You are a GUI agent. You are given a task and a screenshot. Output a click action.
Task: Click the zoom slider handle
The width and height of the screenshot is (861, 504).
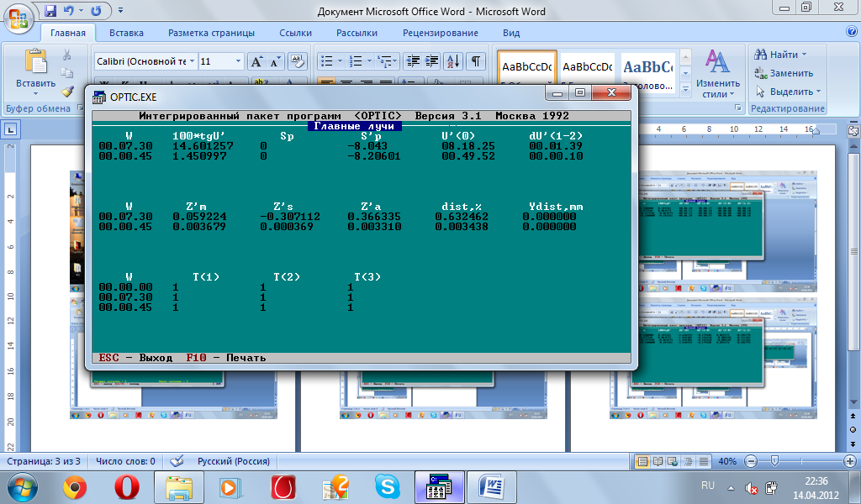pyautogui.click(x=774, y=461)
